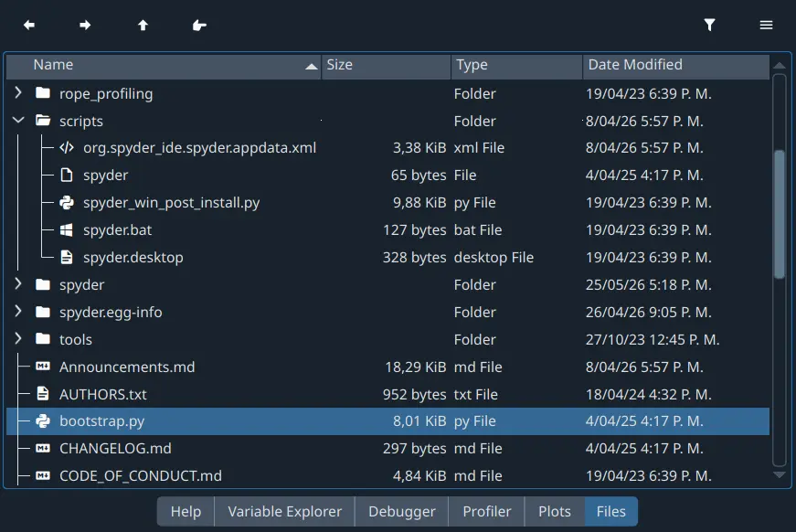Image resolution: width=796 pixels, height=532 pixels.
Task: Collapse the scripts folder
Action: coord(18,121)
